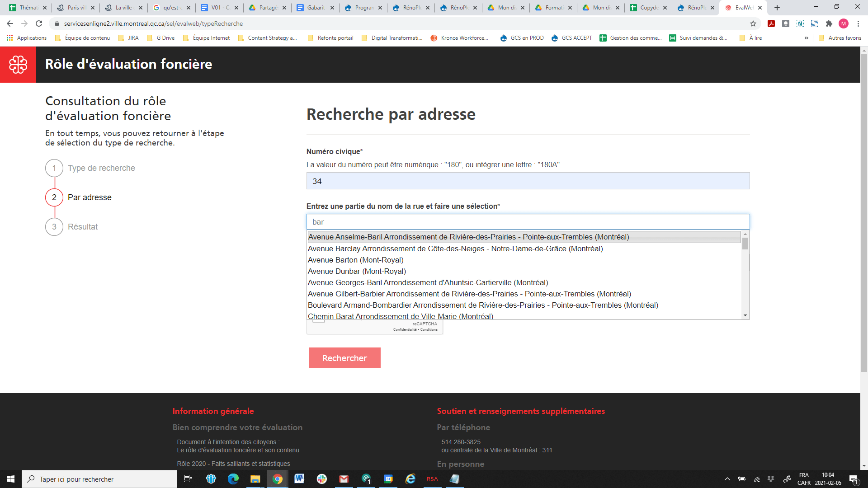Select Avenue Georges-Baril Ahuntsic-Cartierville
This screenshot has height=488, width=868.
click(524, 282)
